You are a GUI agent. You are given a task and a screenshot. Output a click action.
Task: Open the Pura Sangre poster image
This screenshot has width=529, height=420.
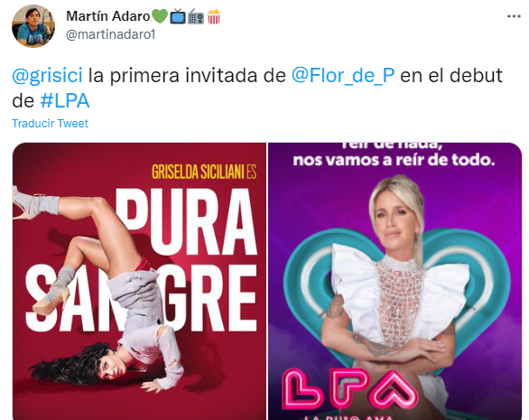pos(139,281)
